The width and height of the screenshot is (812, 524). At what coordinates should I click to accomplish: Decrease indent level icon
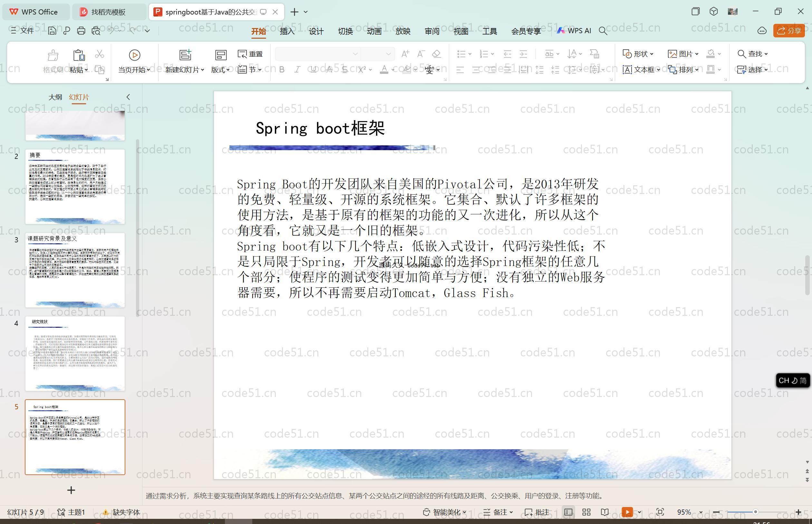[x=507, y=54]
